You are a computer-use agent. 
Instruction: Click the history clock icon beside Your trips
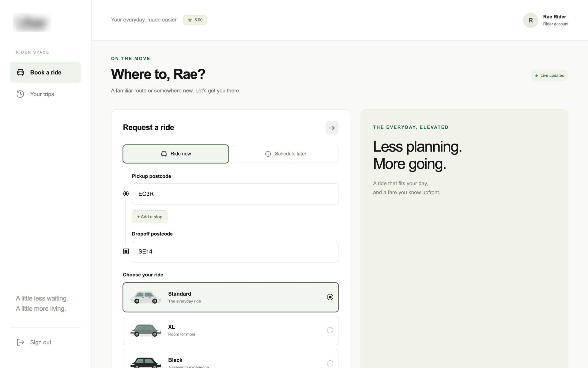[x=20, y=94]
